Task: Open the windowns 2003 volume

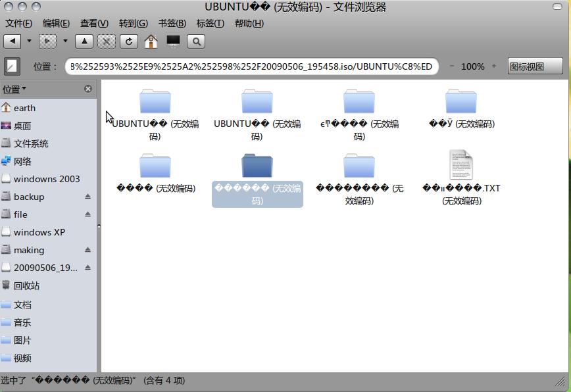Action: click(49, 179)
